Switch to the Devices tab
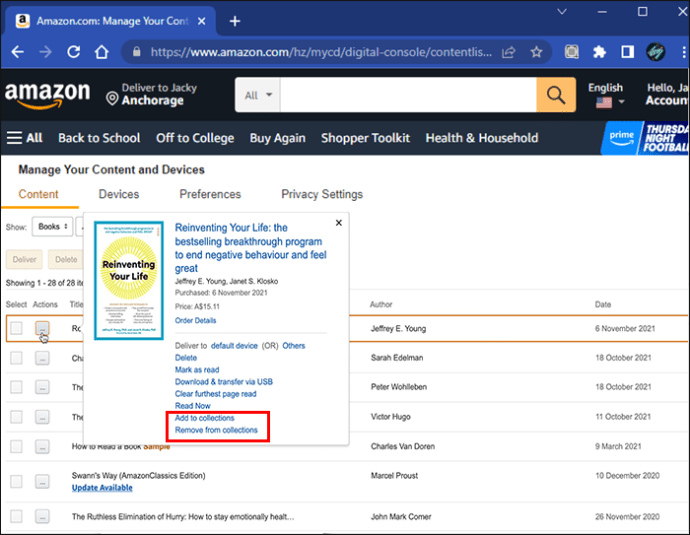The width and height of the screenshot is (690, 535). [119, 194]
